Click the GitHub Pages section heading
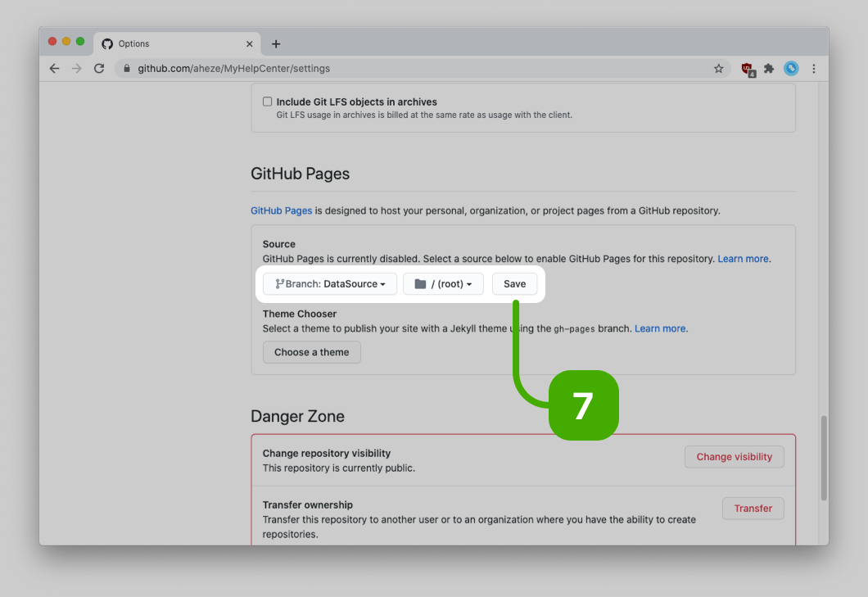868x597 pixels. click(x=300, y=174)
